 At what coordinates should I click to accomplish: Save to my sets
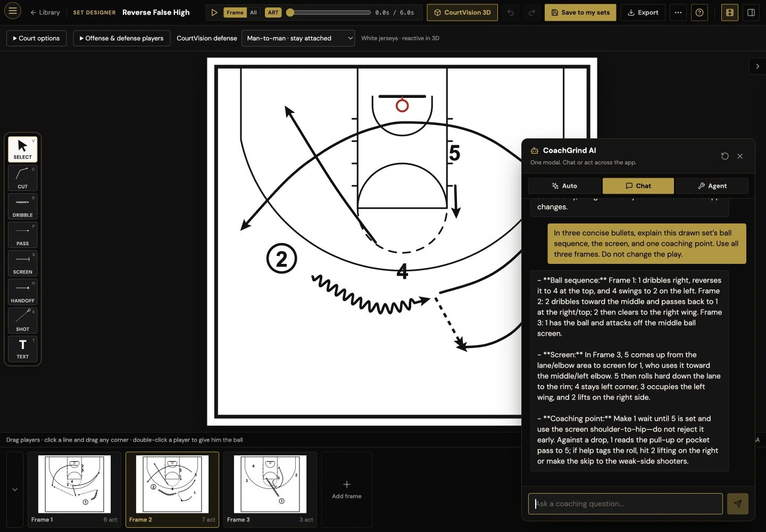[x=580, y=12]
